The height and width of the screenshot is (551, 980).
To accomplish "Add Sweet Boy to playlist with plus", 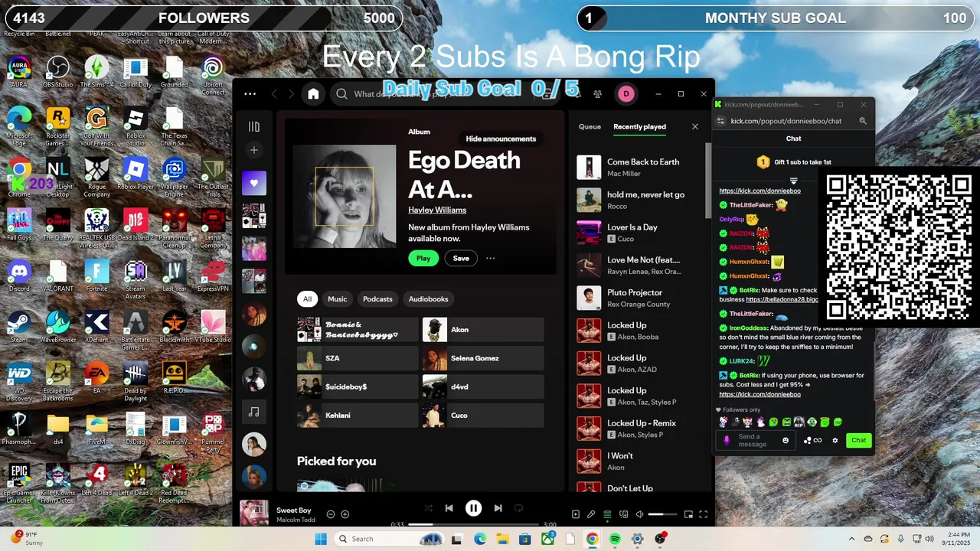I will tap(345, 514).
